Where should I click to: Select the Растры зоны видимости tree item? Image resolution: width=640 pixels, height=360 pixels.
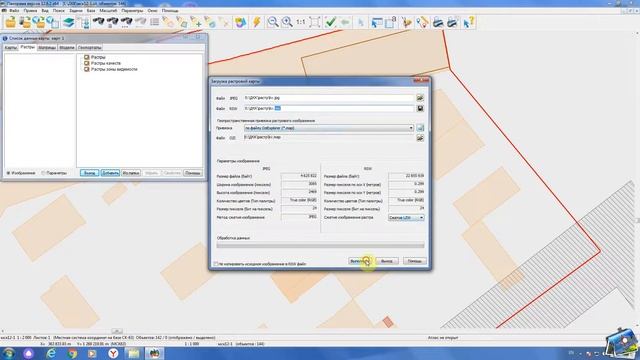114,69
